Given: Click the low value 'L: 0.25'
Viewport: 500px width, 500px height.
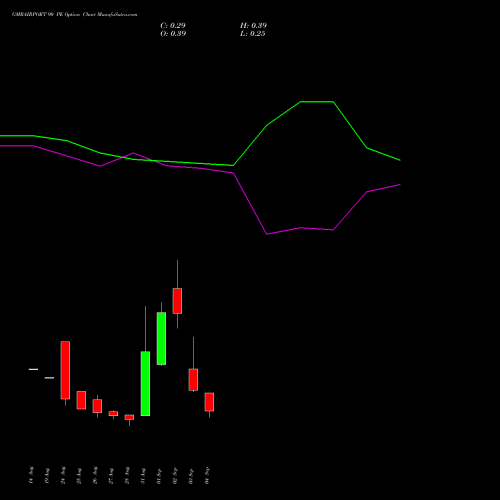Looking at the screenshot, I should (253, 34).
